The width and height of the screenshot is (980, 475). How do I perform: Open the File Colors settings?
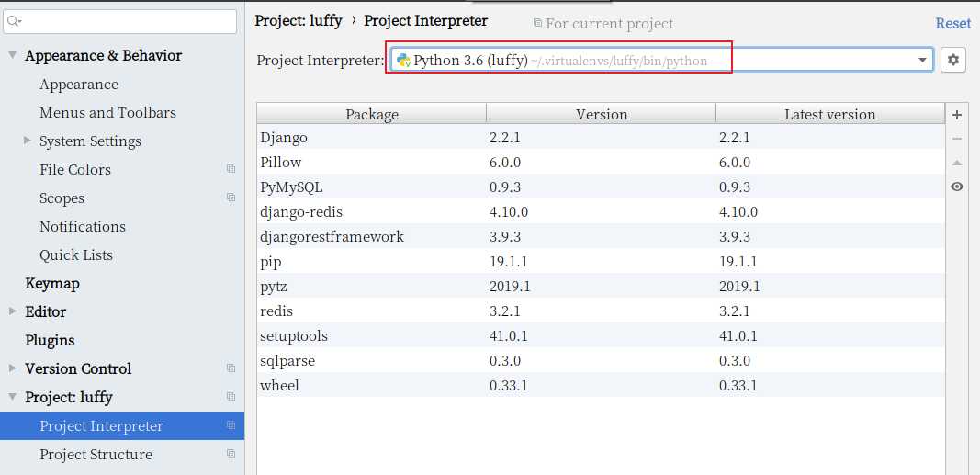pos(75,169)
